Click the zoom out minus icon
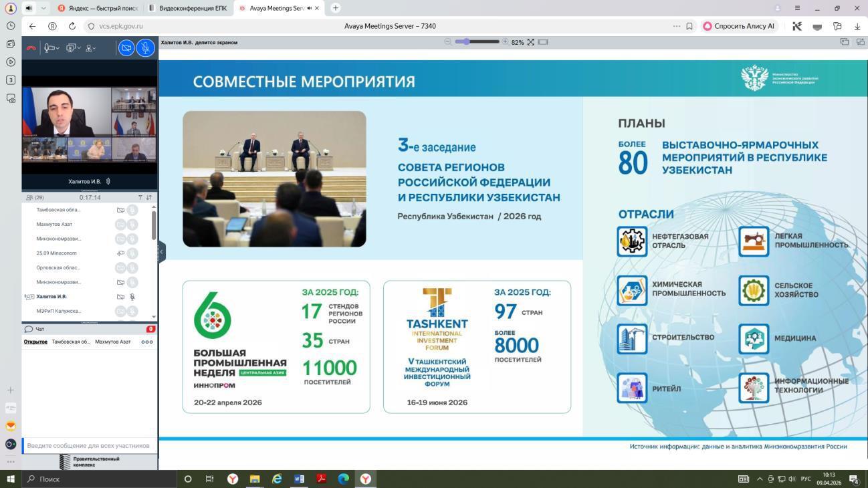Viewport: 868px width, 488px height. coord(447,42)
